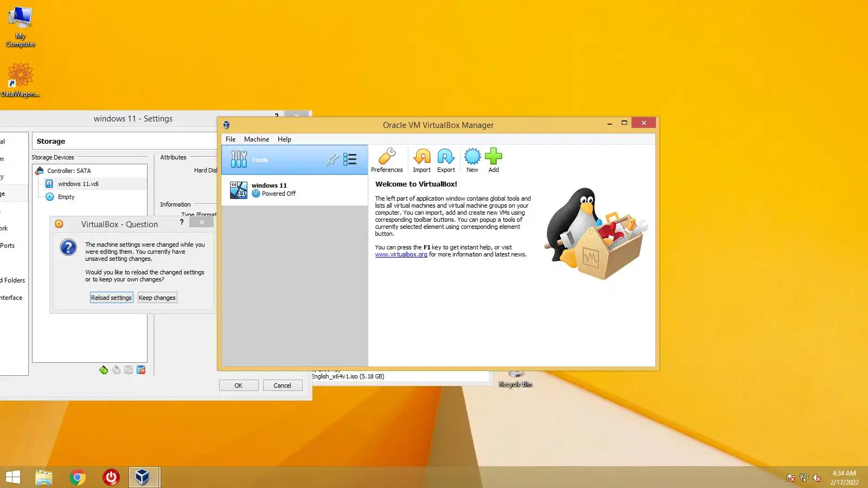This screenshot has width=868, height=488.
Task: Open the Help menu
Action: (284, 139)
